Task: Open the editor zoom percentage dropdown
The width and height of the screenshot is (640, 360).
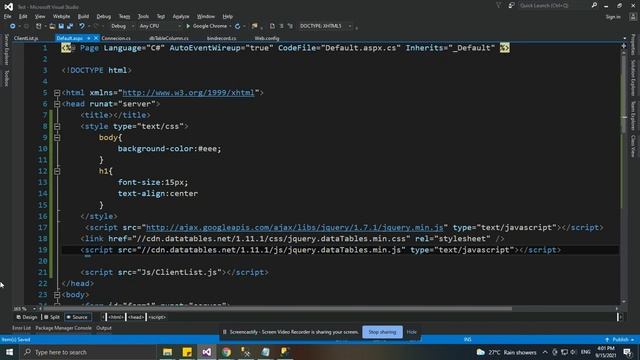Action: tap(34, 309)
